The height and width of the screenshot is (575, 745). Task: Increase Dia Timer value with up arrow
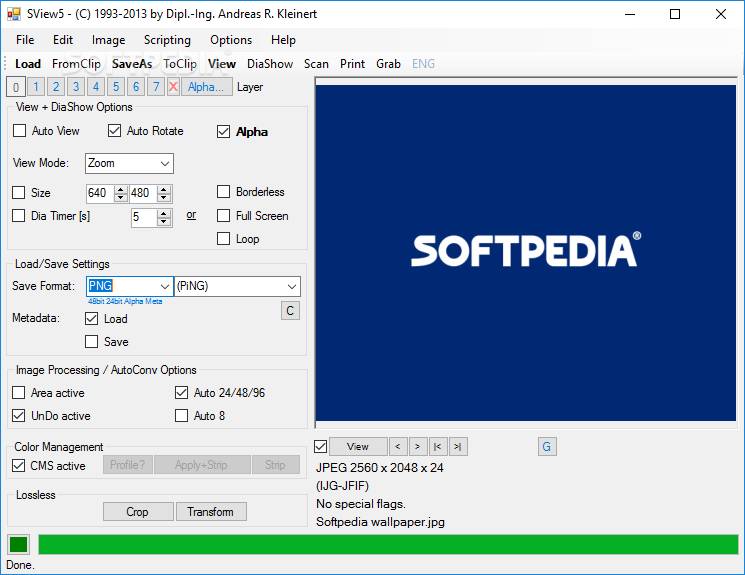[x=164, y=214]
